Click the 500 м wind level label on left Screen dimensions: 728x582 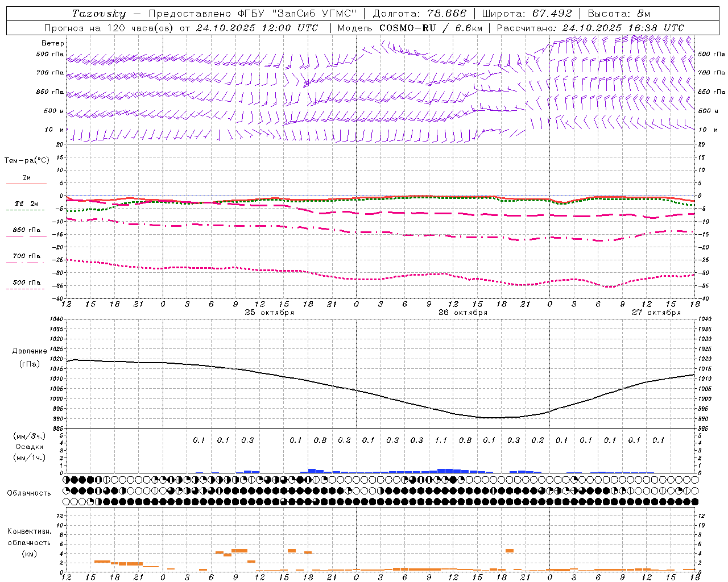(x=55, y=111)
